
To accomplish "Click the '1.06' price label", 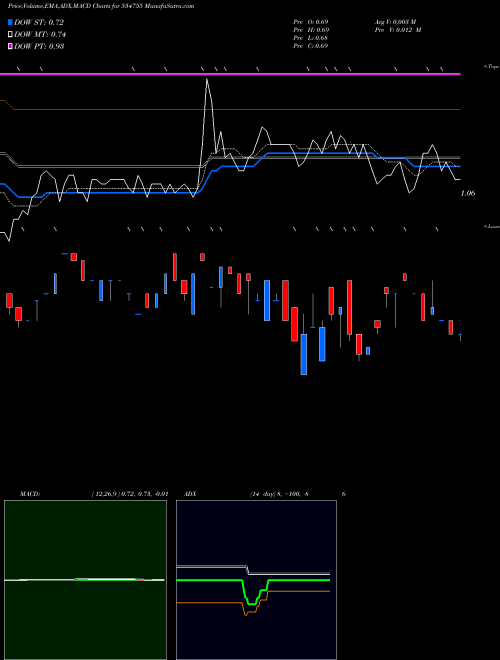I will (x=468, y=193).
